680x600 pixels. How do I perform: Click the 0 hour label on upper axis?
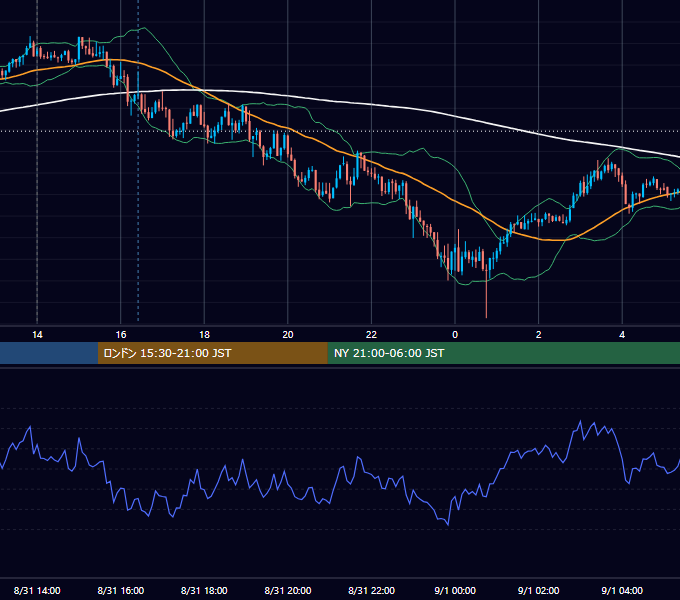455,335
